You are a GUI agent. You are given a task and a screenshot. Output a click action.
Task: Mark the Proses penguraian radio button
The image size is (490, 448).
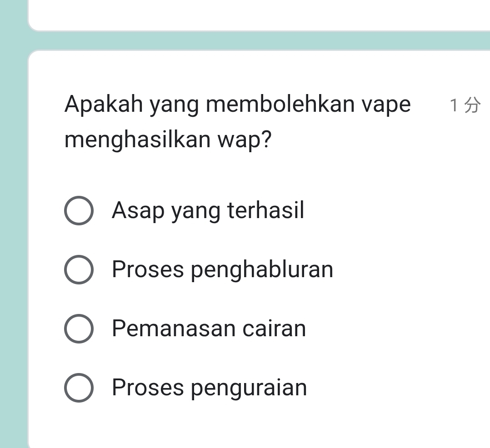[79, 388]
